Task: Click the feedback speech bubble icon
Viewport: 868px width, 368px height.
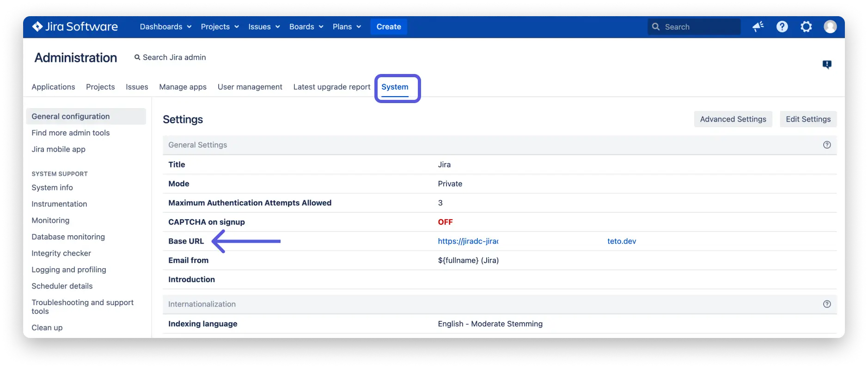Action: (827, 65)
